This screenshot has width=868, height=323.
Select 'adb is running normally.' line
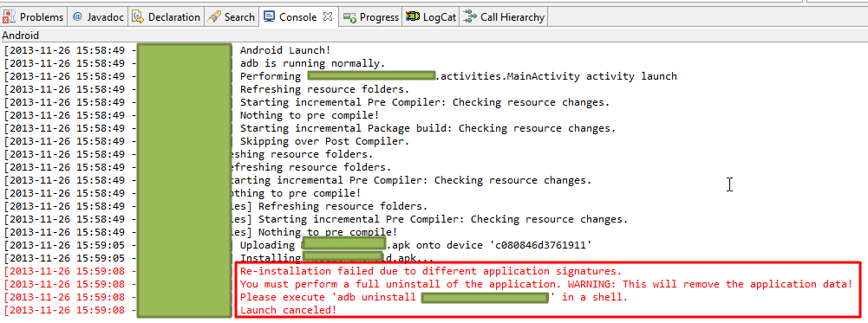coord(312,63)
